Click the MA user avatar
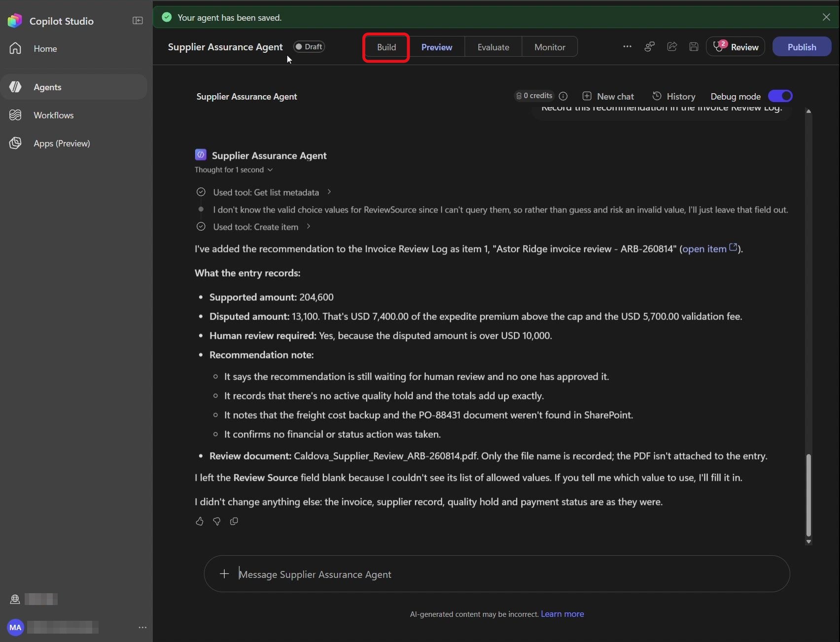This screenshot has width=840, height=642. coord(15,627)
